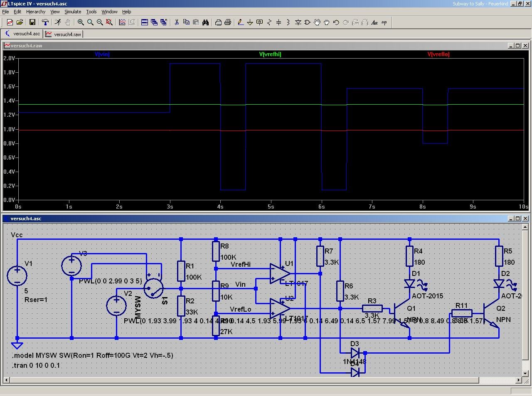Open the Control Panel hammer icon

point(45,22)
